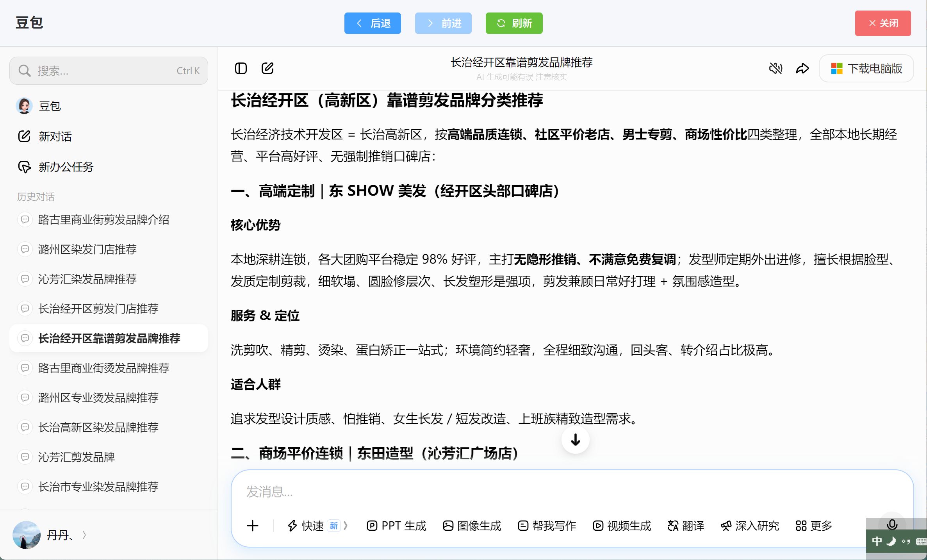This screenshot has height=560, width=927.
Task: Open the 路古里商业街剪发品牌介绍 chat
Action: coord(109,219)
